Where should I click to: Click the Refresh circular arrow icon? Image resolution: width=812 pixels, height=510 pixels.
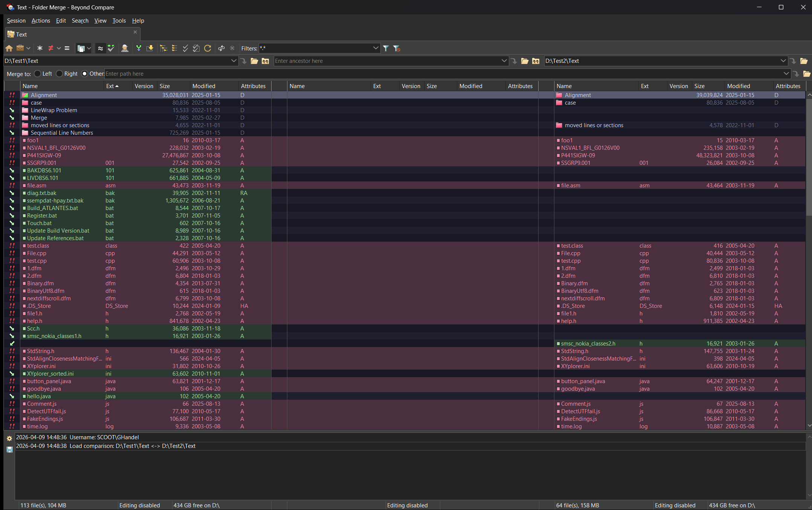tap(208, 48)
